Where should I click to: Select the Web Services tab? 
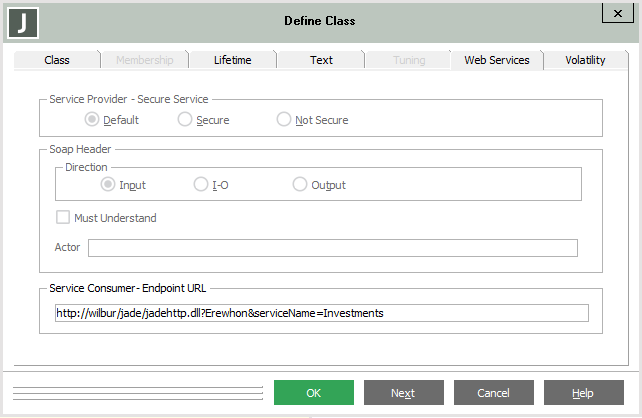click(x=496, y=60)
